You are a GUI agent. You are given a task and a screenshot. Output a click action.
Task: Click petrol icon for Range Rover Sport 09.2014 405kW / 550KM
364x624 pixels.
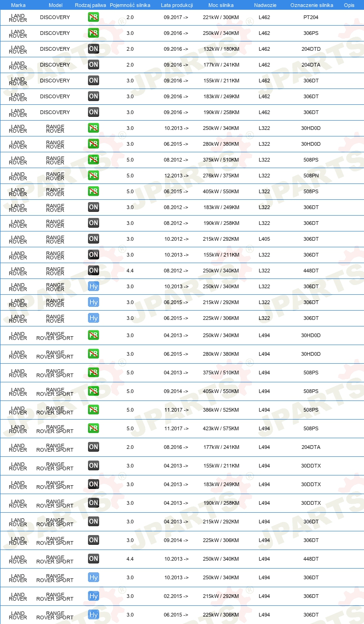pos(94,391)
